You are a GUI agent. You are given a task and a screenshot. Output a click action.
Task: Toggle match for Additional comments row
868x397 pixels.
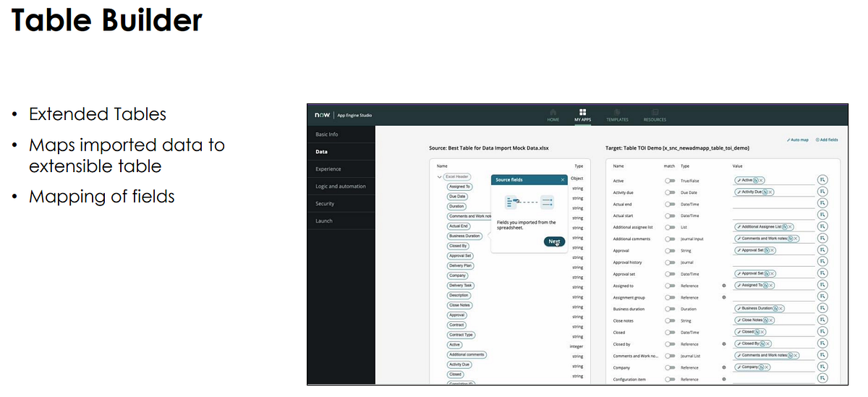(x=670, y=239)
